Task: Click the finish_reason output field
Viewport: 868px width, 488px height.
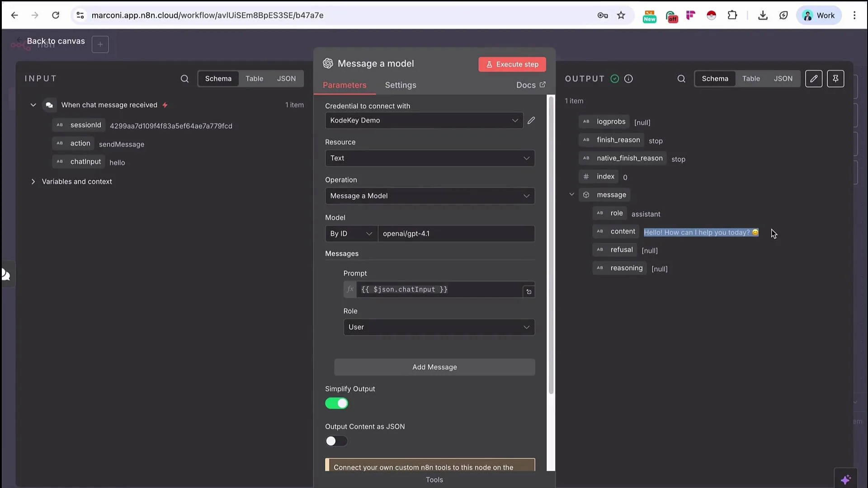Action: (612, 140)
